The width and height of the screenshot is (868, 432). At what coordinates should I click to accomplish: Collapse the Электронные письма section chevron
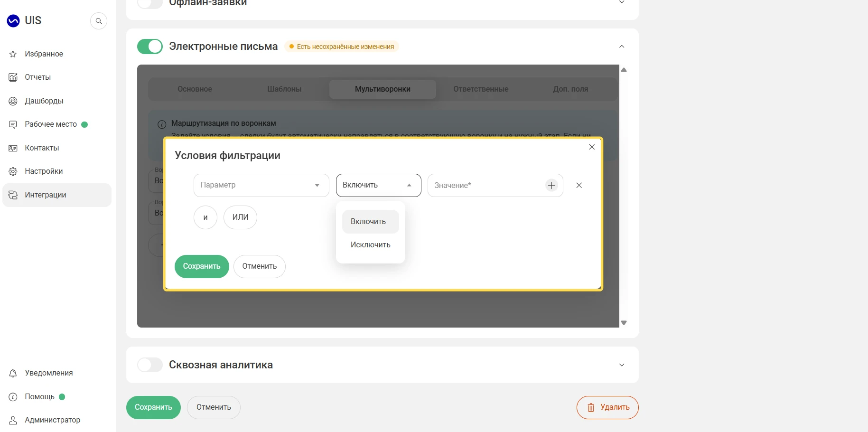tap(622, 47)
